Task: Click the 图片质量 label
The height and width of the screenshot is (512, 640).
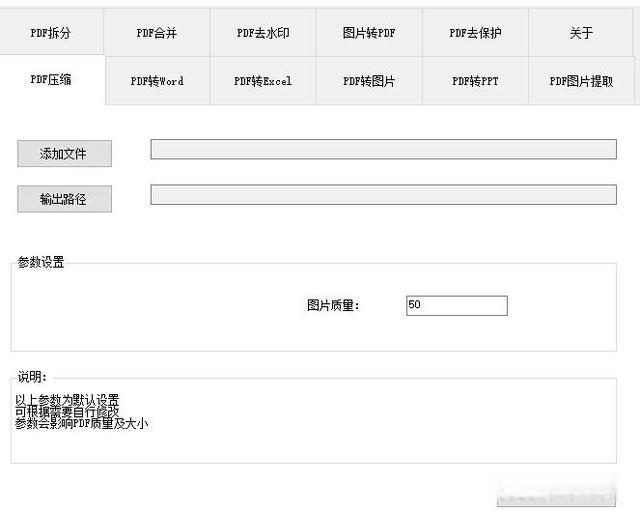Action: (332, 306)
